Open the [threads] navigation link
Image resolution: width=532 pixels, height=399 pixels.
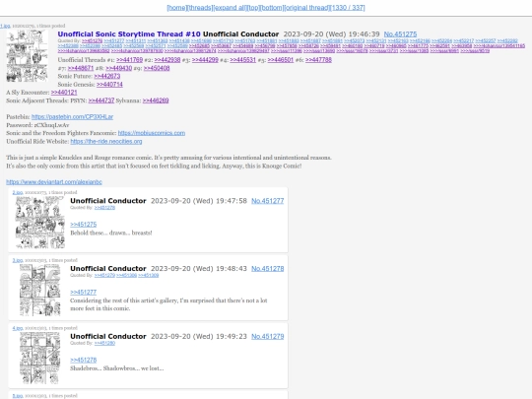click(200, 8)
